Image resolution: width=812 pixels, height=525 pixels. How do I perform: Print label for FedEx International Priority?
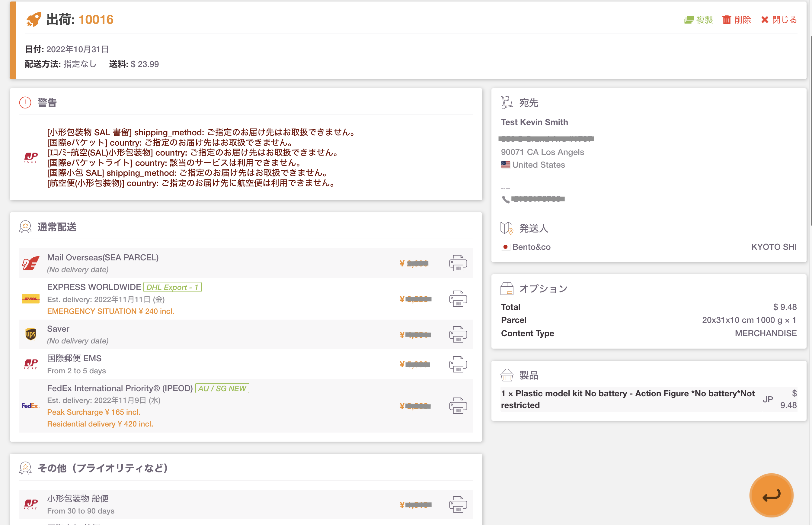click(x=458, y=406)
